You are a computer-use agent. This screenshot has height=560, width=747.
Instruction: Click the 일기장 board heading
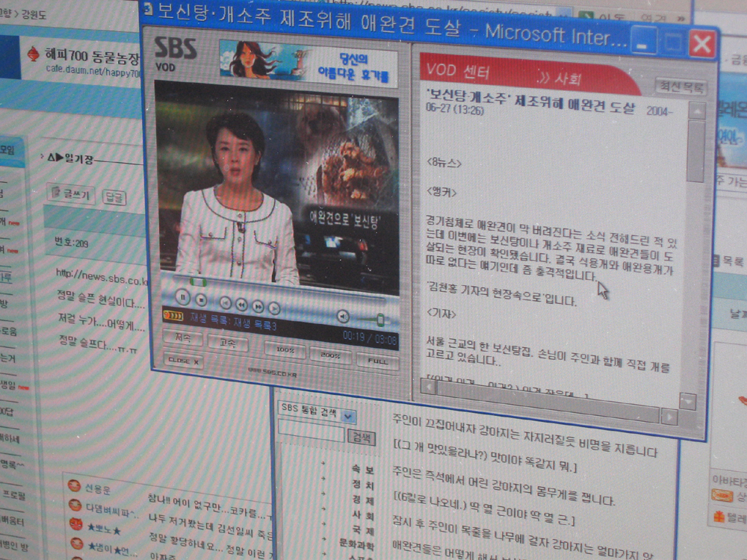click(78, 158)
